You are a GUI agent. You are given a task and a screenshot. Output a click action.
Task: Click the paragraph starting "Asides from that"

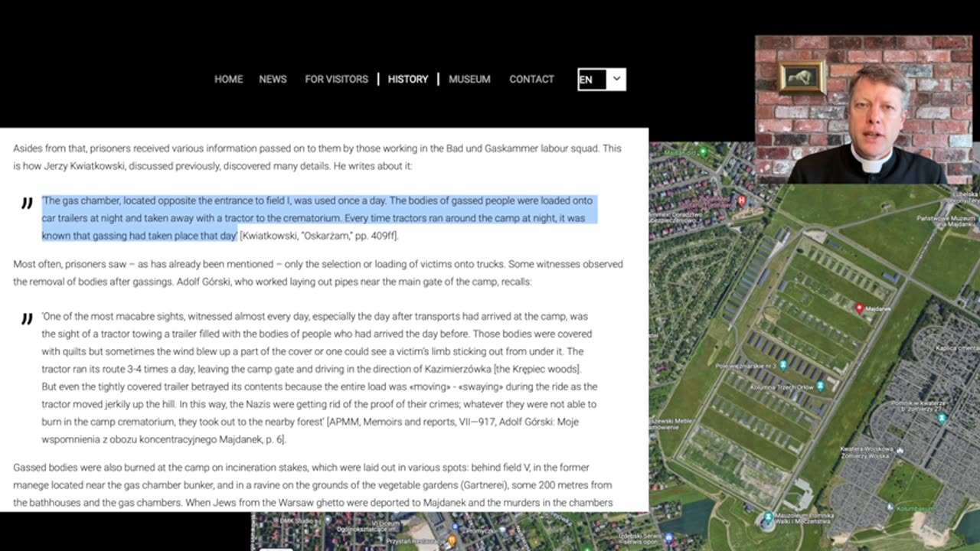click(318, 157)
